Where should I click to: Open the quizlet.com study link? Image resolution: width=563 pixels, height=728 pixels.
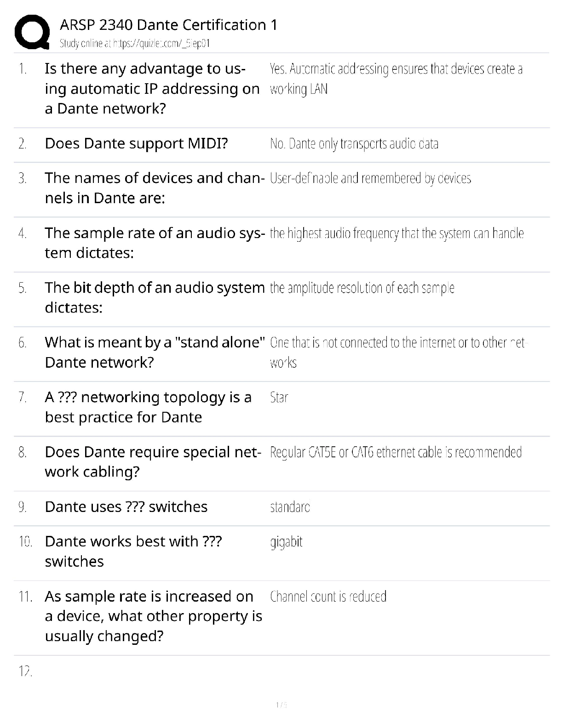tap(135, 44)
